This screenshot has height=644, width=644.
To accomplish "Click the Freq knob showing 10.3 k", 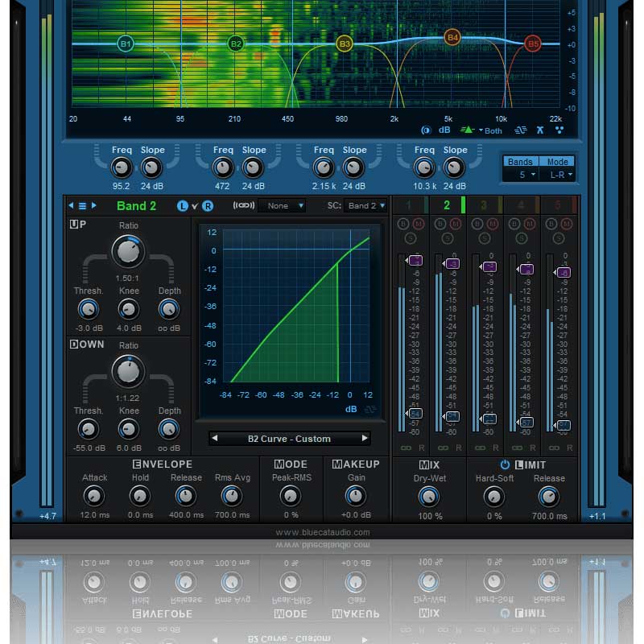I will (x=424, y=167).
